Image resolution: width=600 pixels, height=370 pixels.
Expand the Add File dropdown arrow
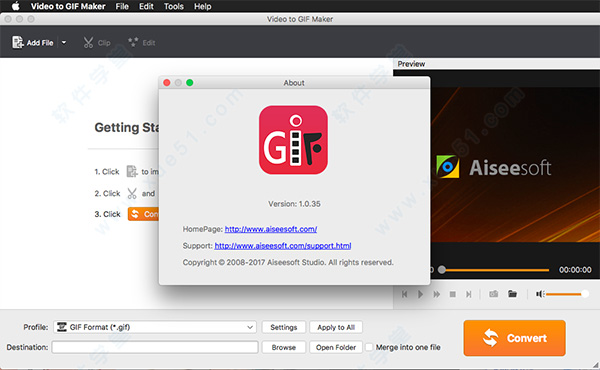[64, 42]
